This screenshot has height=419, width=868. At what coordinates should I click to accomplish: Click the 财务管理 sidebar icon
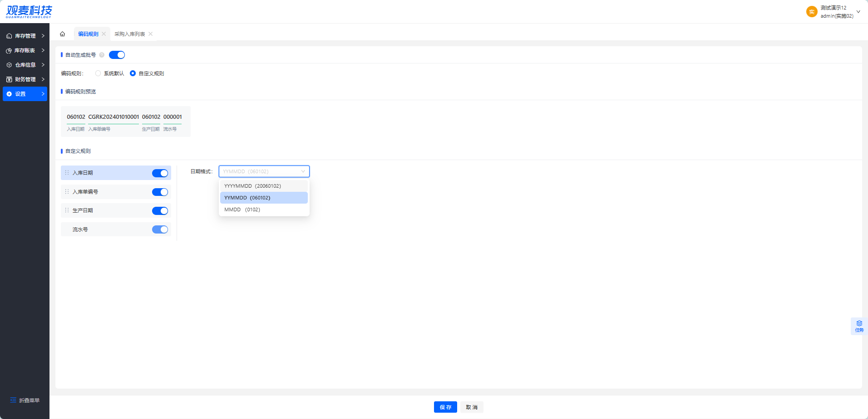click(x=9, y=79)
